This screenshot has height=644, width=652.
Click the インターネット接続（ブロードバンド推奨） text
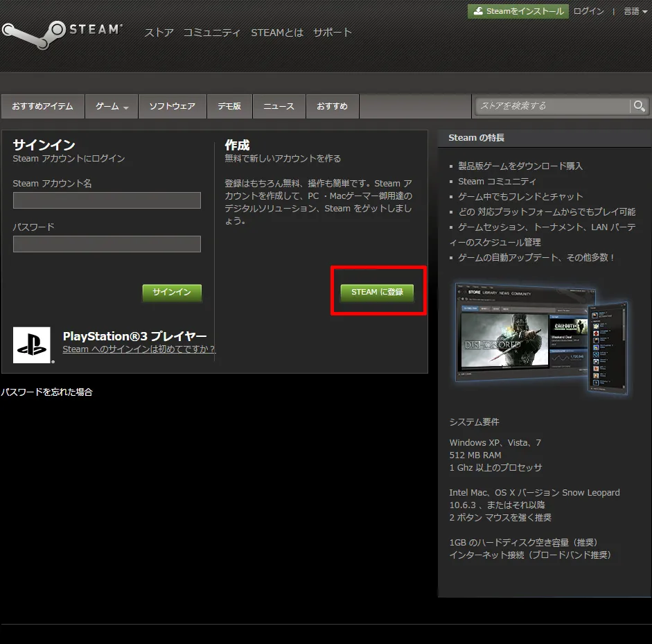530,555
